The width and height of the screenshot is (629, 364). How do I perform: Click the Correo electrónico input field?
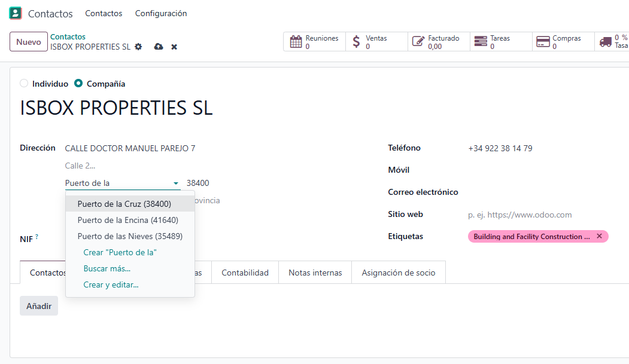pyautogui.click(x=539, y=192)
